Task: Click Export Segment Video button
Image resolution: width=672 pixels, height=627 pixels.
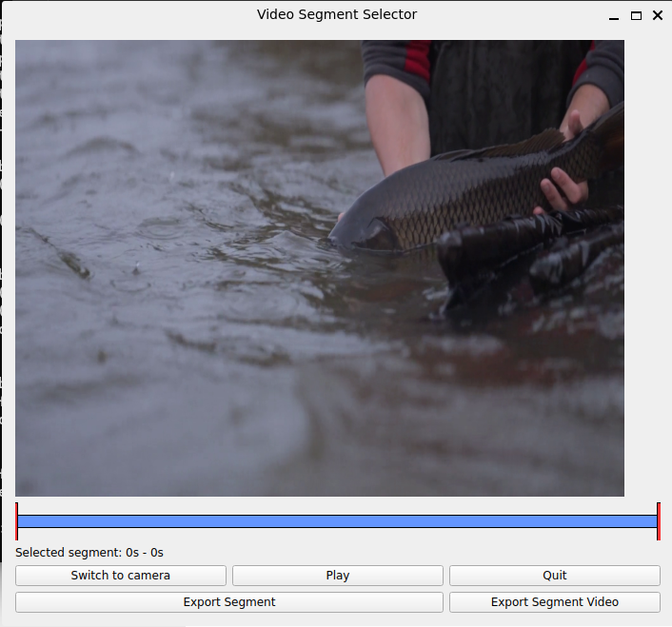Action: pyautogui.click(x=555, y=601)
